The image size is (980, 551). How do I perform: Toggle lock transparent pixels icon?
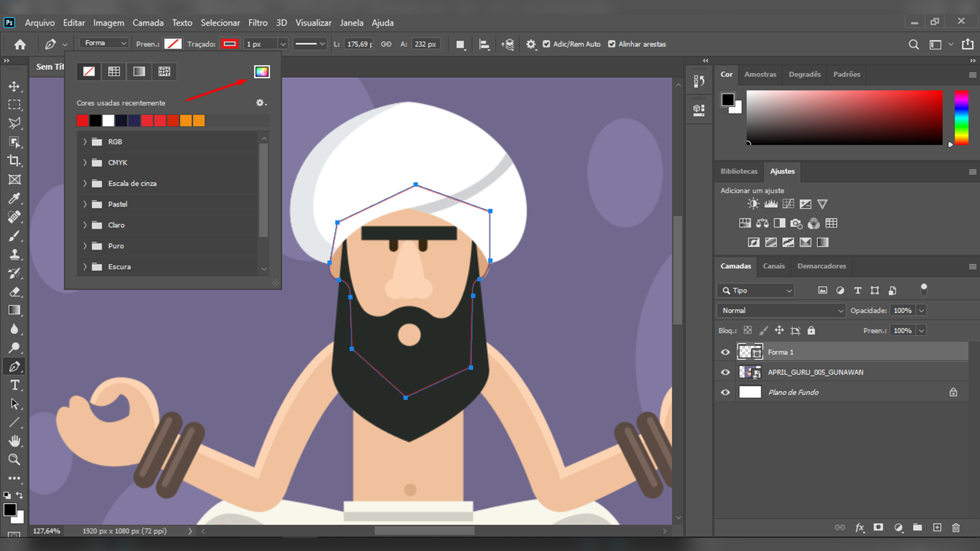point(748,331)
